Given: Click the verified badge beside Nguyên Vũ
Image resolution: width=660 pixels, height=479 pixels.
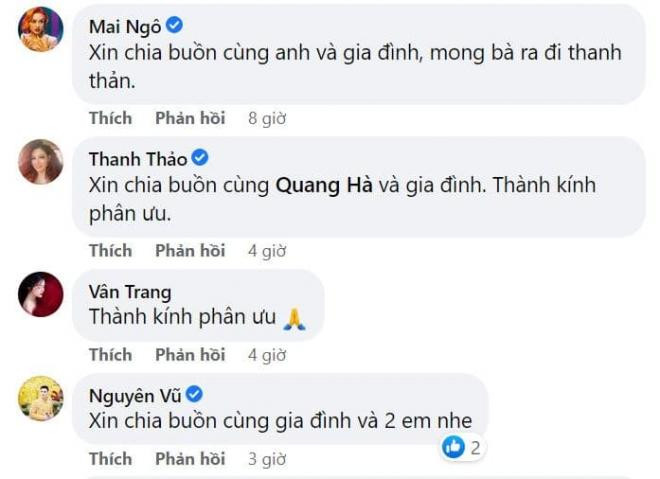Looking at the screenshot, I should (194, 394).
